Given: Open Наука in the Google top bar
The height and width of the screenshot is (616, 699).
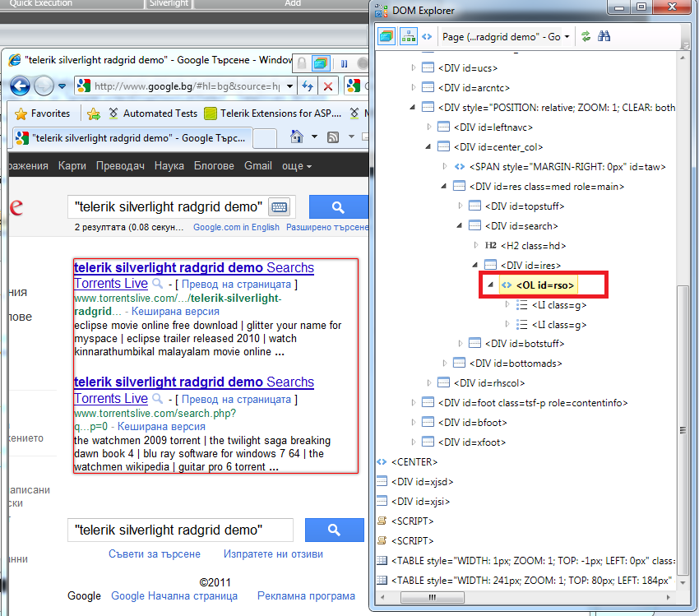Looking at the screenshot, I should 169,166.
